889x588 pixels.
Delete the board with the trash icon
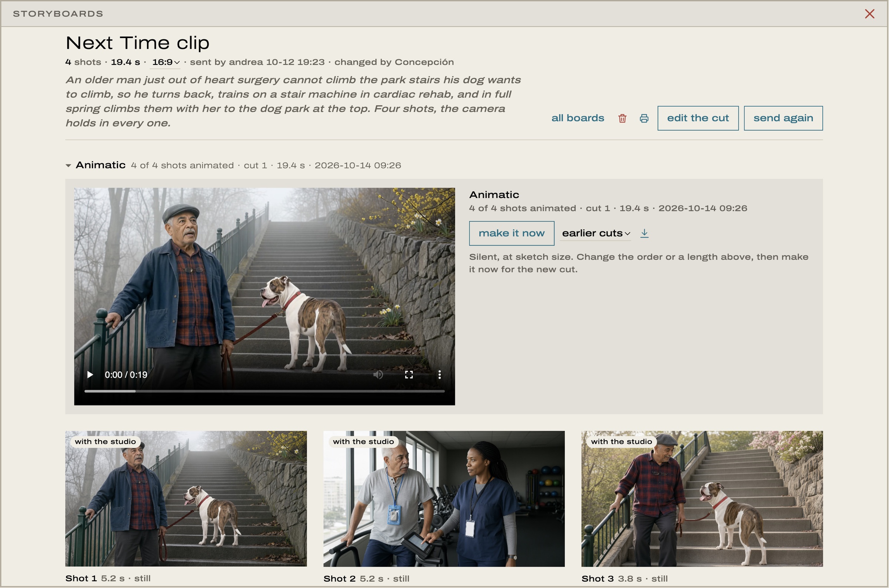(x=622, y=118)
